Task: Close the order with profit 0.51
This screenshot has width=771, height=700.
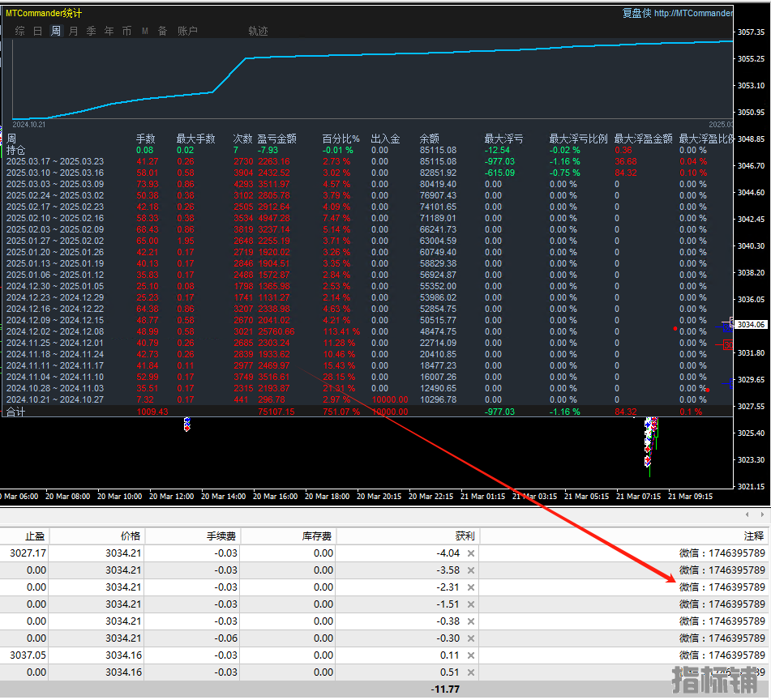Action: [x=470, y=672]
